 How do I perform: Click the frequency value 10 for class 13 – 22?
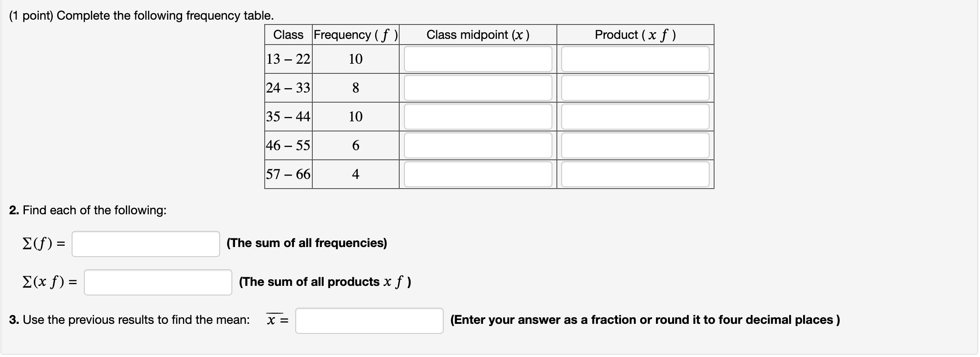pos(356,59)
